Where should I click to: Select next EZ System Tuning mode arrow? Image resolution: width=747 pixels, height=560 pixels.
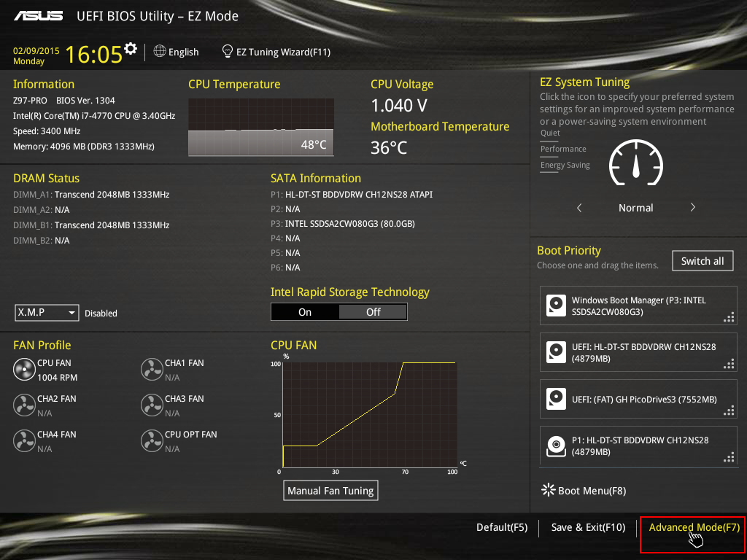tap(693, 208)
